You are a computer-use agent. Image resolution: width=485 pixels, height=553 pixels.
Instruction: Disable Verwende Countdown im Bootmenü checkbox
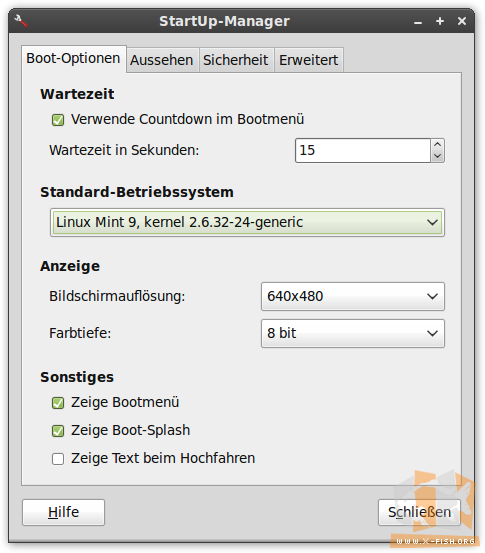point(58,120)
